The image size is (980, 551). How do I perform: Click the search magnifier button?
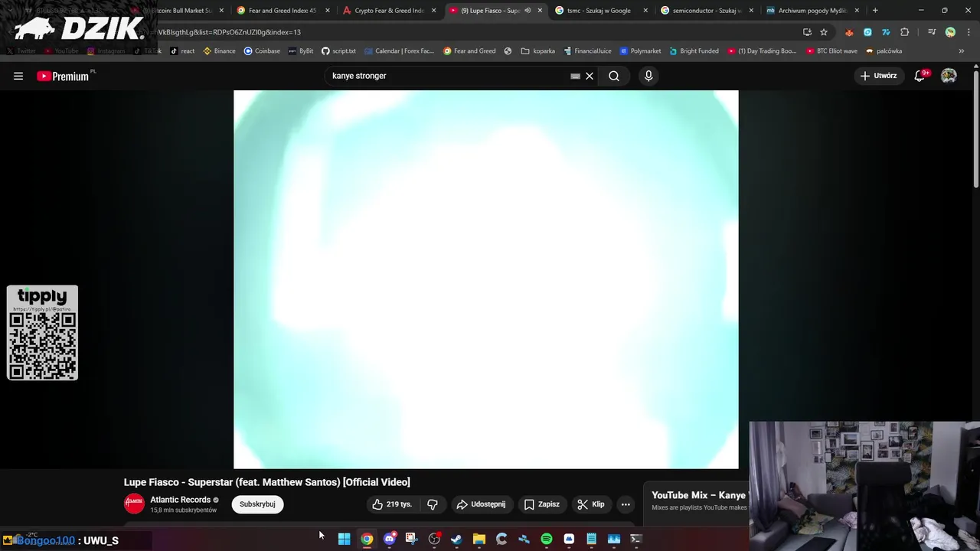click(x=614, y=76)
